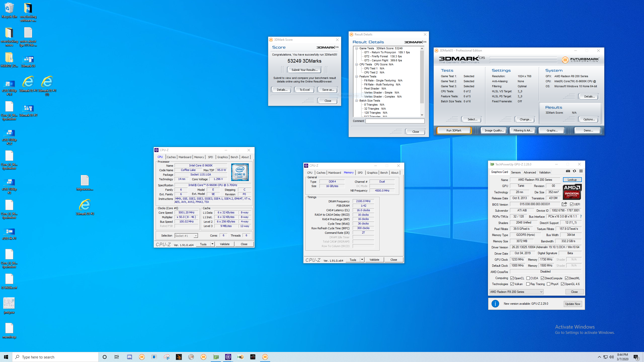Toggle the DirectML checkbox
This screenshot has width=644, height=362.
click(567, 278)
